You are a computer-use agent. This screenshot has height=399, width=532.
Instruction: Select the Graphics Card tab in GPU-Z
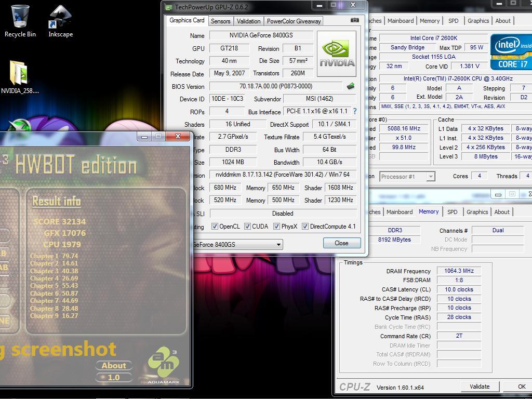[187, 20]
